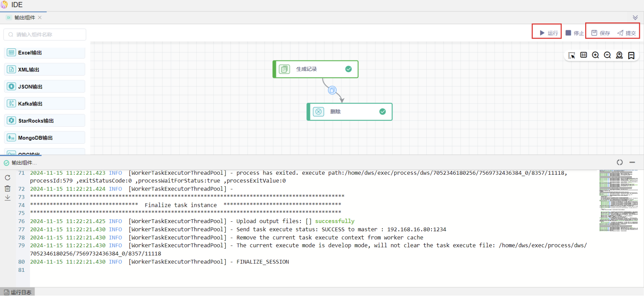The image size is (644, 297).
Task: Refresh the run log output
Action: tap(8, 178)
